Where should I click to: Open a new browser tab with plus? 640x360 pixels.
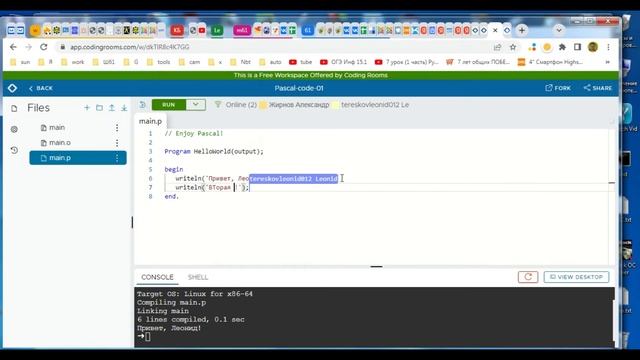522,30
